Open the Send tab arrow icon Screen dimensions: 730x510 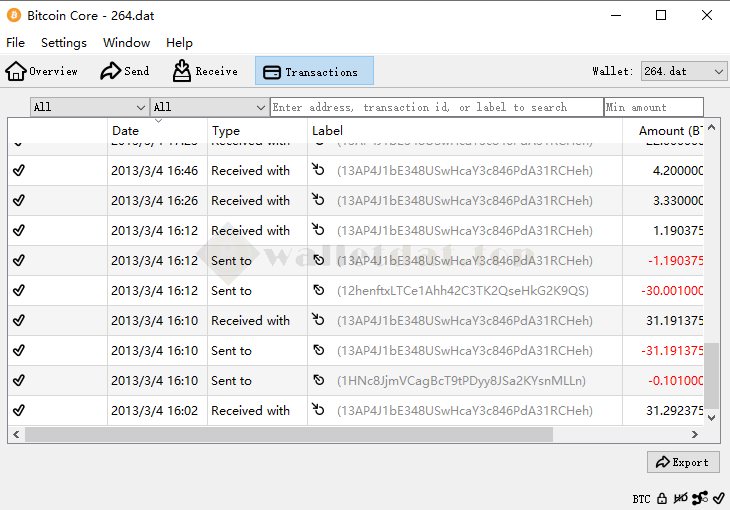click(110, 71)
